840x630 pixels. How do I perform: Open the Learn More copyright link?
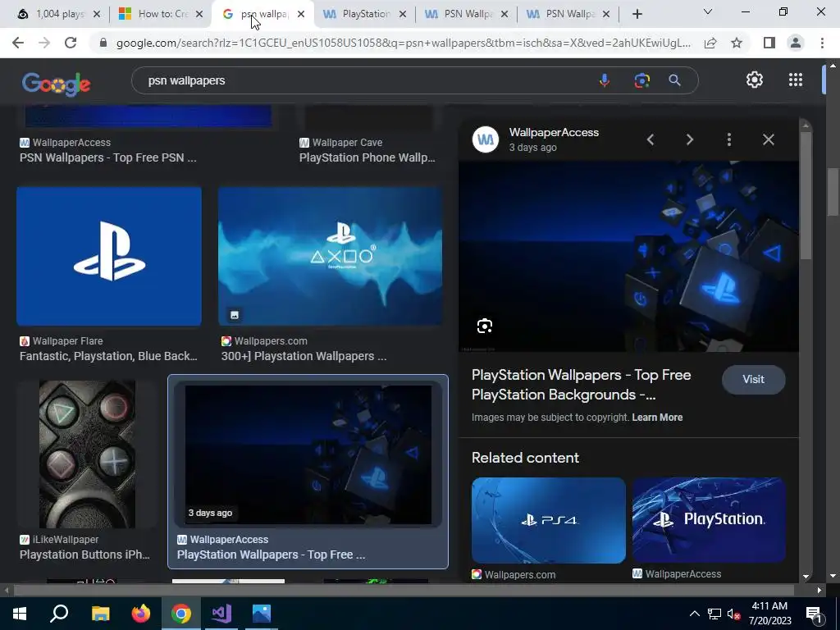coord(657,418)
